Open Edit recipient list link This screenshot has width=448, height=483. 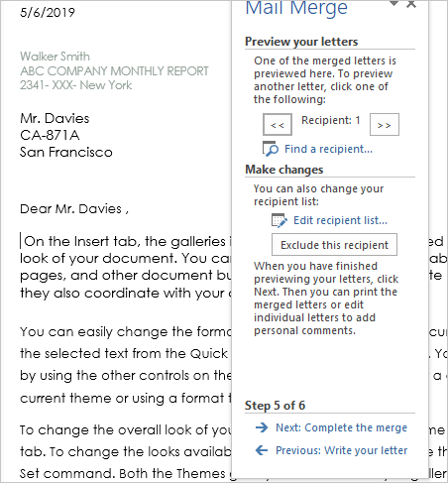(x=340, y=220)
